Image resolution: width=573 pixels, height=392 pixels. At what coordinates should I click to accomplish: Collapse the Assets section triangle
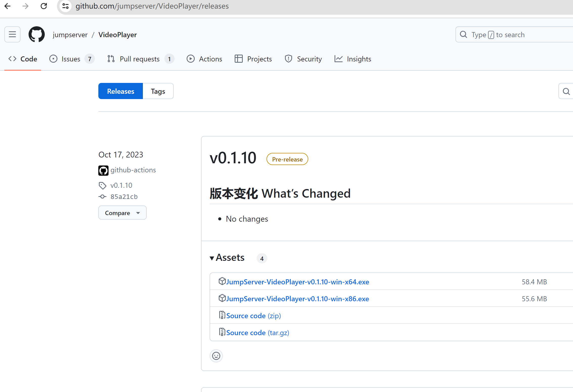[x=212, y=258]
